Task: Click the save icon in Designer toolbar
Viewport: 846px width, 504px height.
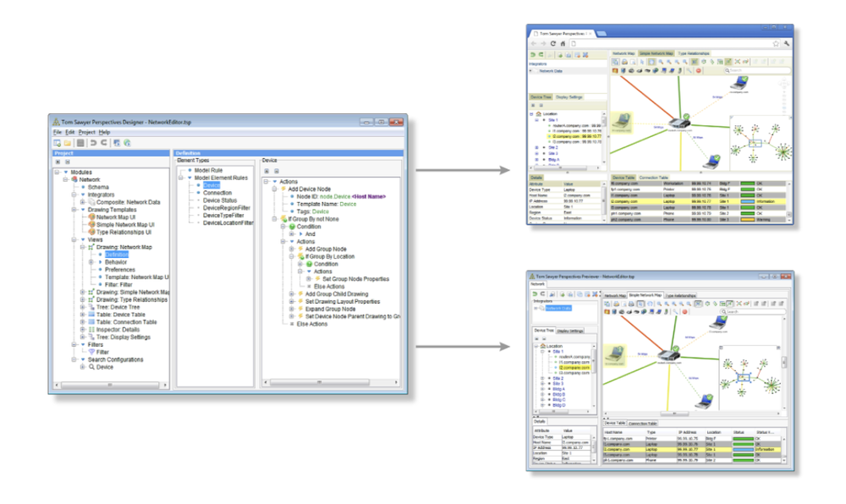Action: 80,143
